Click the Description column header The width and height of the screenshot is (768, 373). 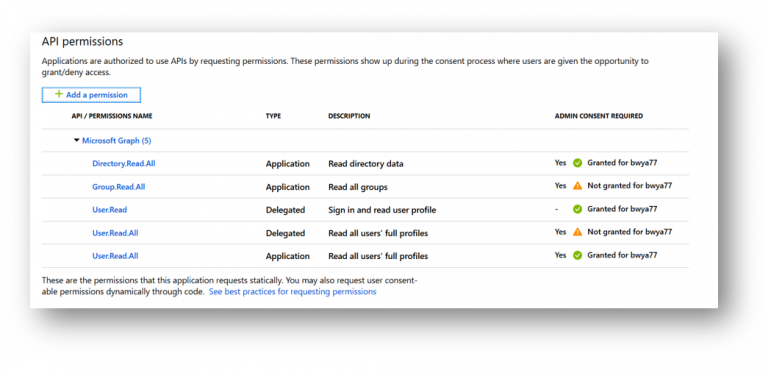pos(349,116)
